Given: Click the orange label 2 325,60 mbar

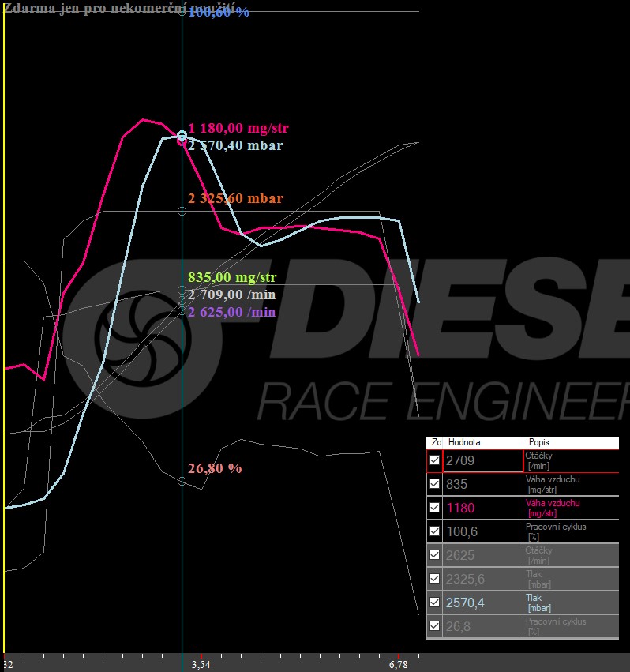Looking at the screenshot, I should 235,198.
